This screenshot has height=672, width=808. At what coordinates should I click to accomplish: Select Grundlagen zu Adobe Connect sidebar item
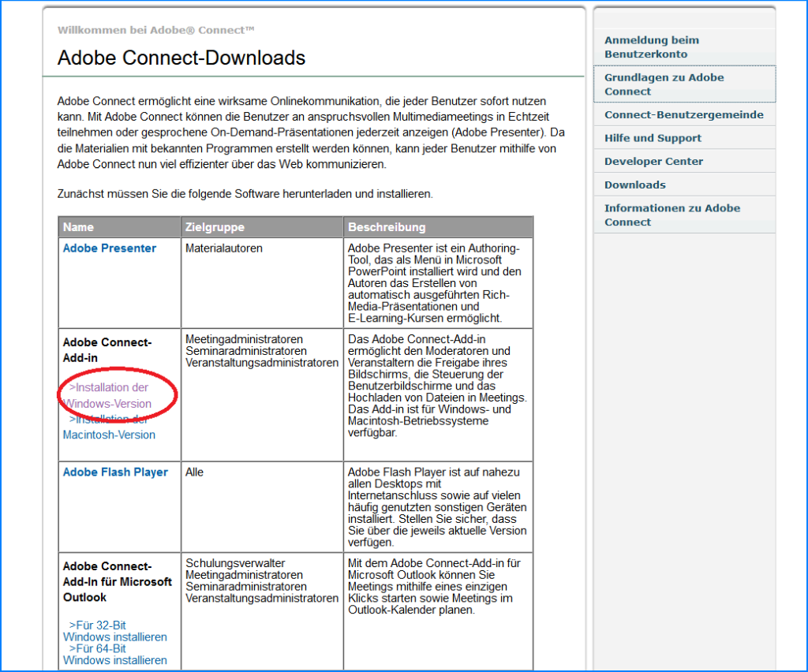pos(664,84)
